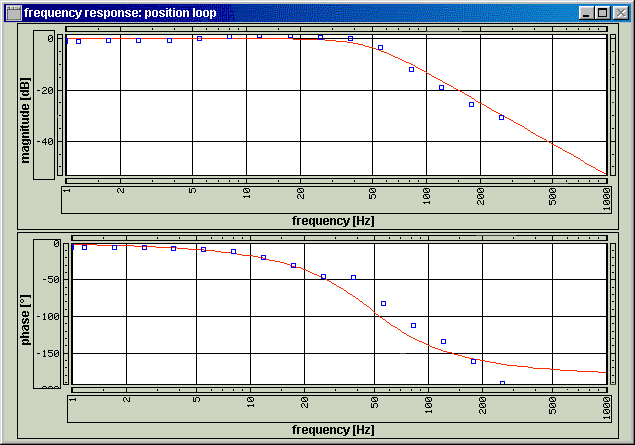Select the 0 tick on phase axis

[56, 244]
